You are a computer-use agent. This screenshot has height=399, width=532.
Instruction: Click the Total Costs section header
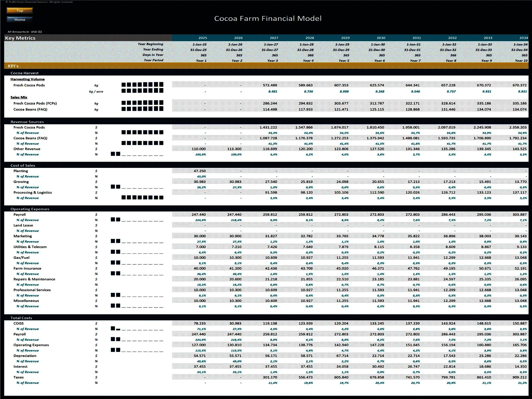coord(21,318)
